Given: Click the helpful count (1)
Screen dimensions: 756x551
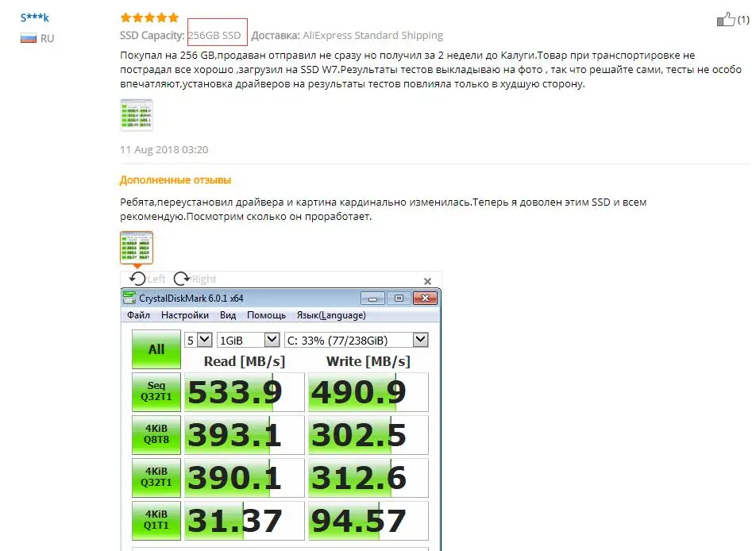Looking at the screenshot, I should click(743, 19).
